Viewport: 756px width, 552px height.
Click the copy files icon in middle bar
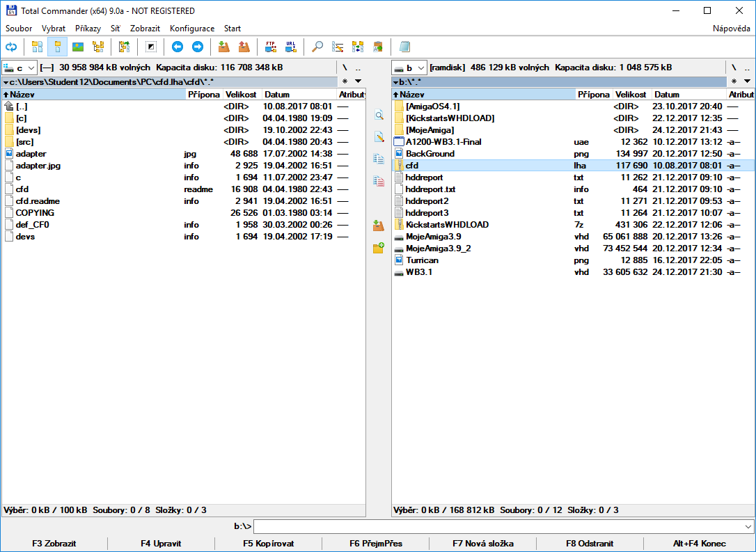coord(379,159)
